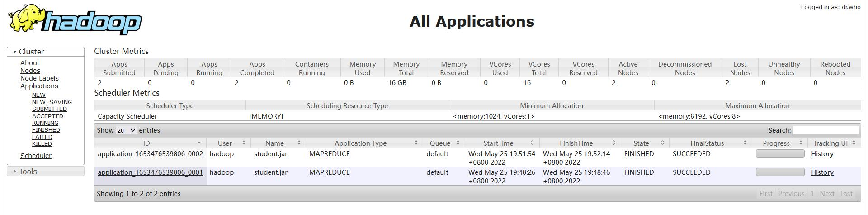The width and height of the screenshot is (868, 215).
Task: Open History for application_1653476539806_0001
Action: point(822,172)
